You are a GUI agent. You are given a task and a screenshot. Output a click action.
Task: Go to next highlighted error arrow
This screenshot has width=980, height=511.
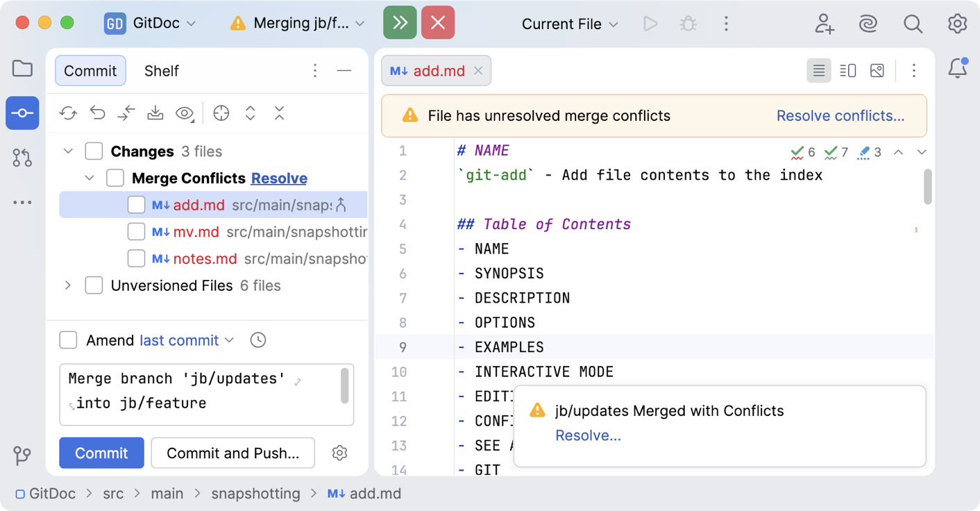(922, 152)
